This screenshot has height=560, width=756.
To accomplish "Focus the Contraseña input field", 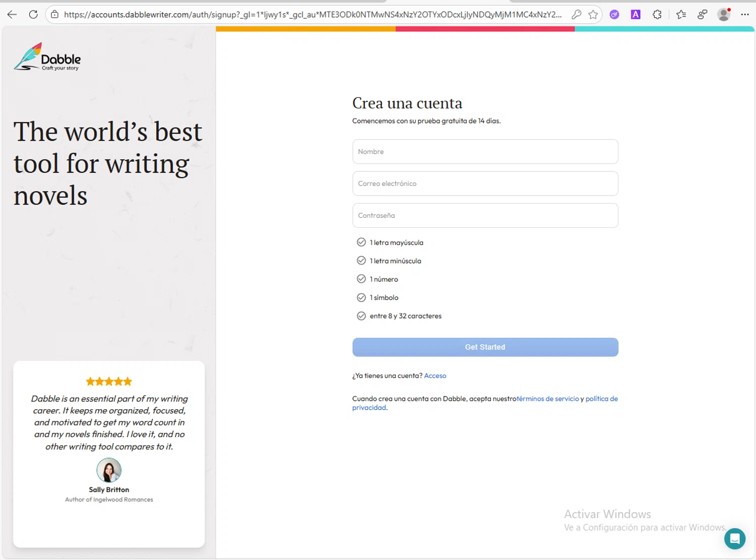I will click(485, 215).
